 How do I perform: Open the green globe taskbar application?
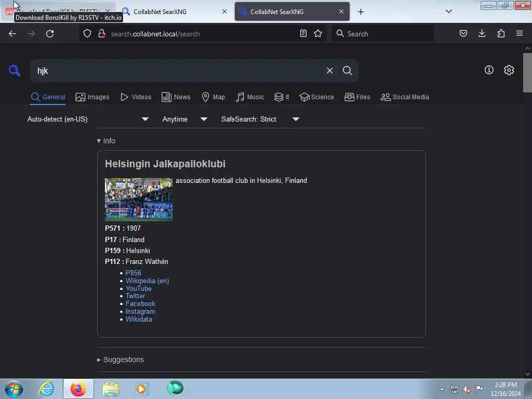click(x=175, y=388)
